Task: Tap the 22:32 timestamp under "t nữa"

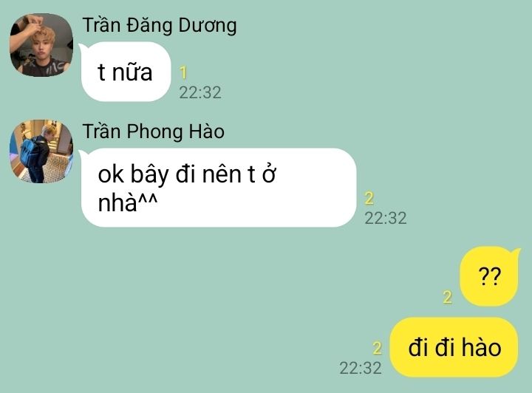Action: click(200, 92)
